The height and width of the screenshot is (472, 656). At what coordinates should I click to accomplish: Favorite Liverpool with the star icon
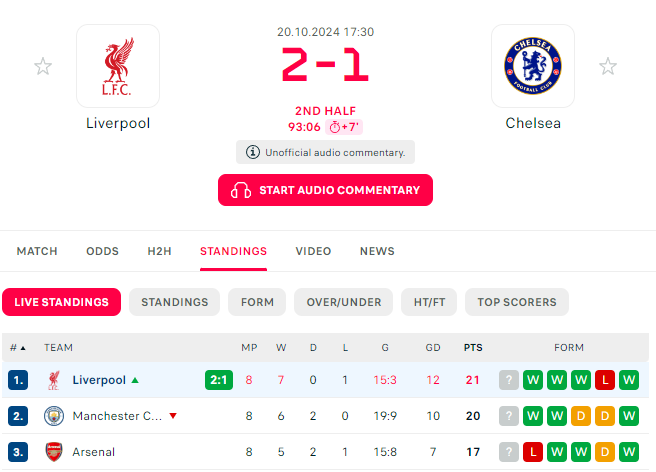pos(43,67)
